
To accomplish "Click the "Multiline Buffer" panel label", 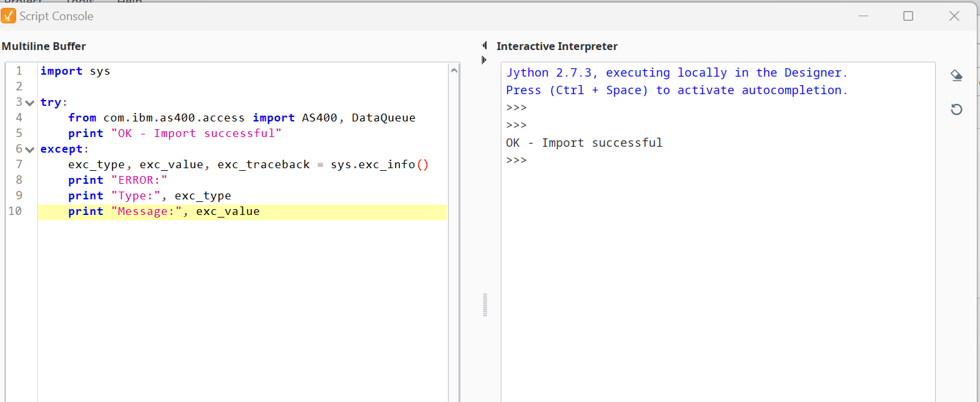I will 44,46.
